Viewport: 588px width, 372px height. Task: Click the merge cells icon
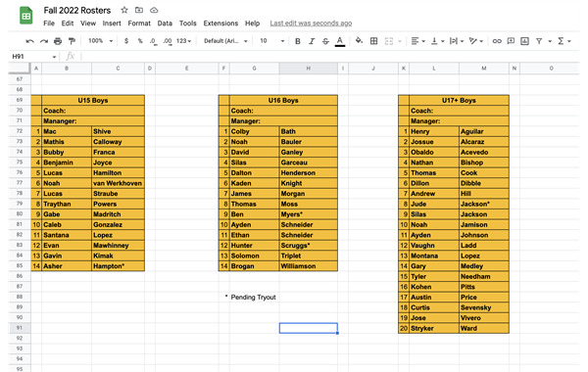click(389, 41)
